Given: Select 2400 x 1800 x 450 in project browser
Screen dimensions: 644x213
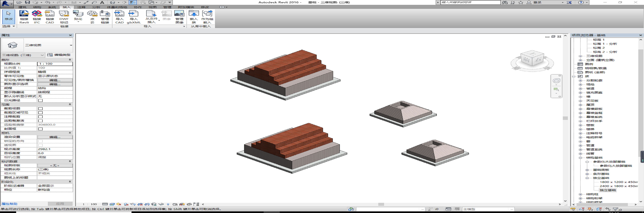Looking at the screenshot, I should click(619, 186).
